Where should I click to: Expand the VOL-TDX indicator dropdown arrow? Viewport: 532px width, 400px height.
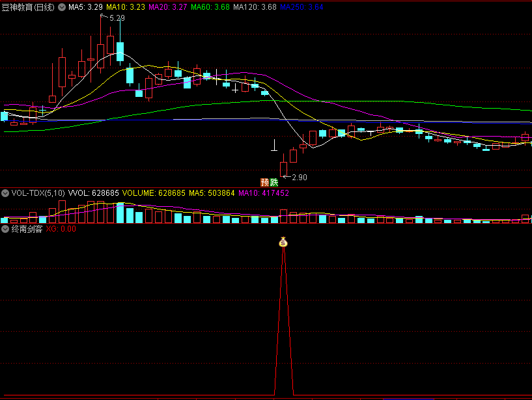click(5, 193)
